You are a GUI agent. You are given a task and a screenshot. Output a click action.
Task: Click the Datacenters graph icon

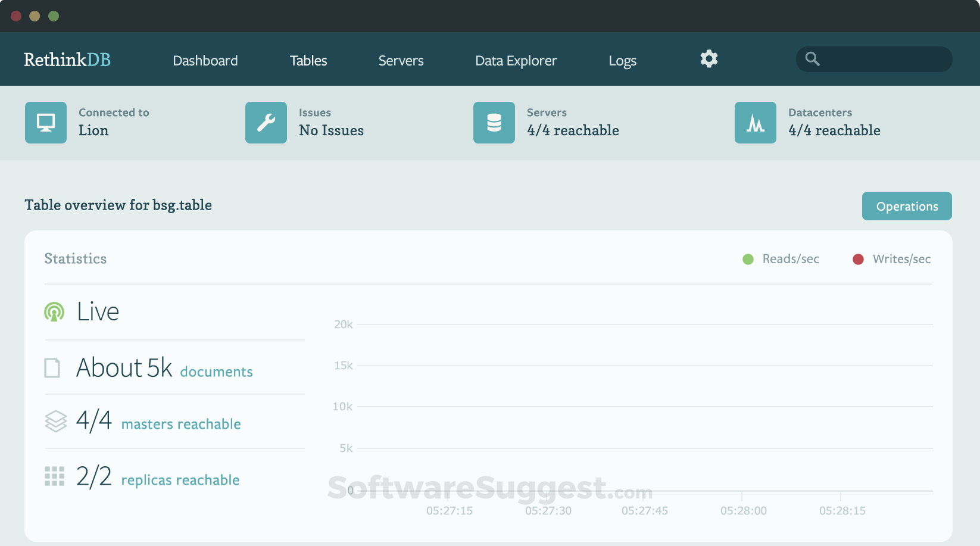click(755, 123)
